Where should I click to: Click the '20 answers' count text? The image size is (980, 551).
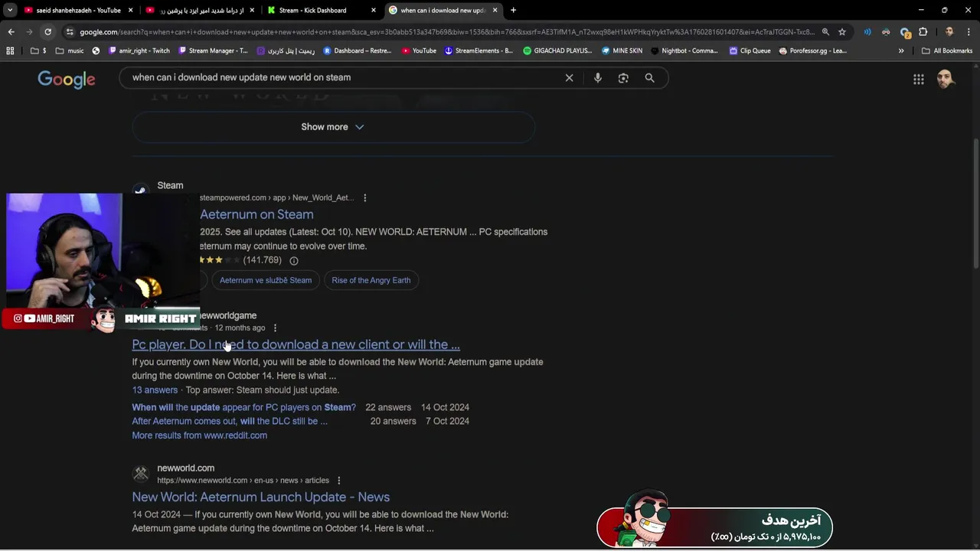[x=394, y=422]
